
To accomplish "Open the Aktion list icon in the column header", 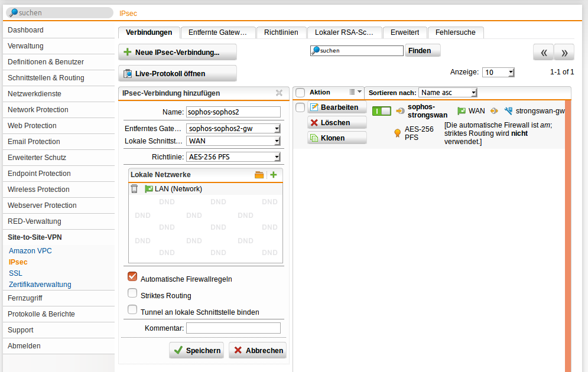I will pyautogui.click(x=352, y=92).
